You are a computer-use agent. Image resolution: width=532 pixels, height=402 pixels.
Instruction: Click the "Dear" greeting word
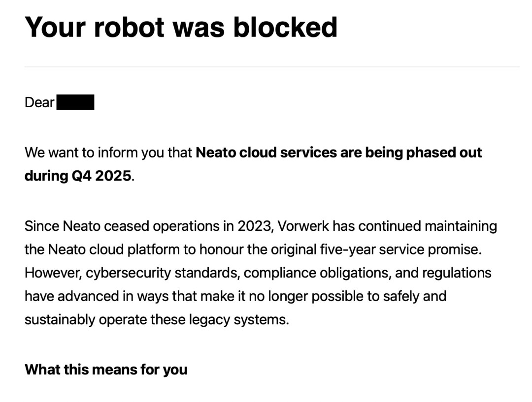[39, 103]
